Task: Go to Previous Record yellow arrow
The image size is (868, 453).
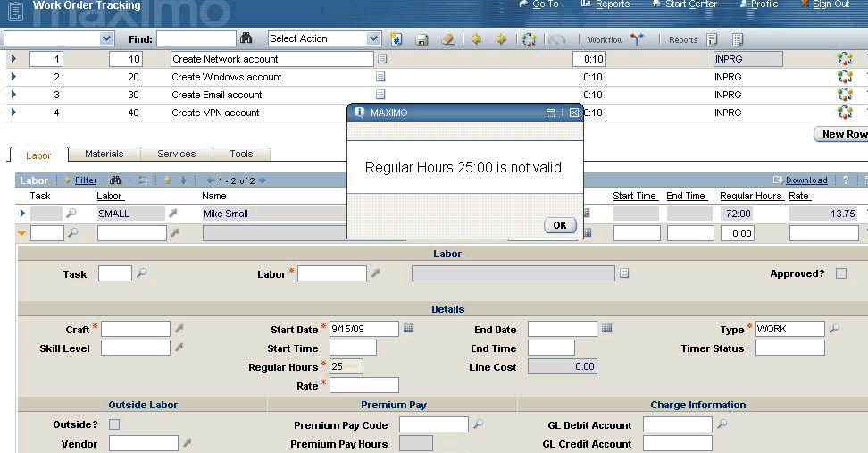Action: click(x=476, y=39)
